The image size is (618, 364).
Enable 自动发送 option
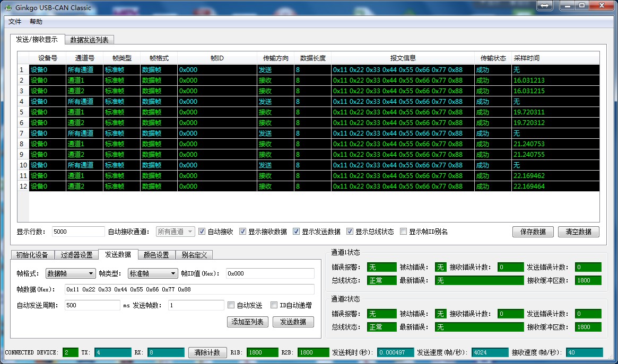[231, 304]
